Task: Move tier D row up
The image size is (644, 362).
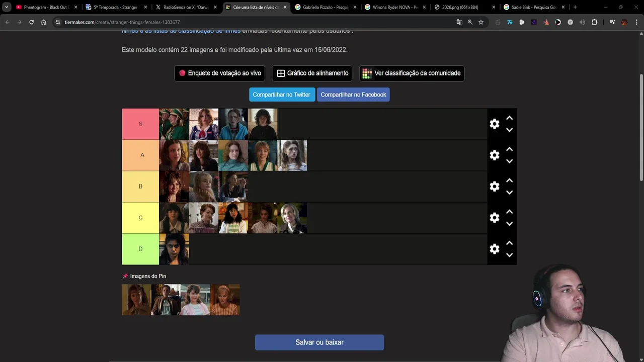Action: (x=509, y=243)
